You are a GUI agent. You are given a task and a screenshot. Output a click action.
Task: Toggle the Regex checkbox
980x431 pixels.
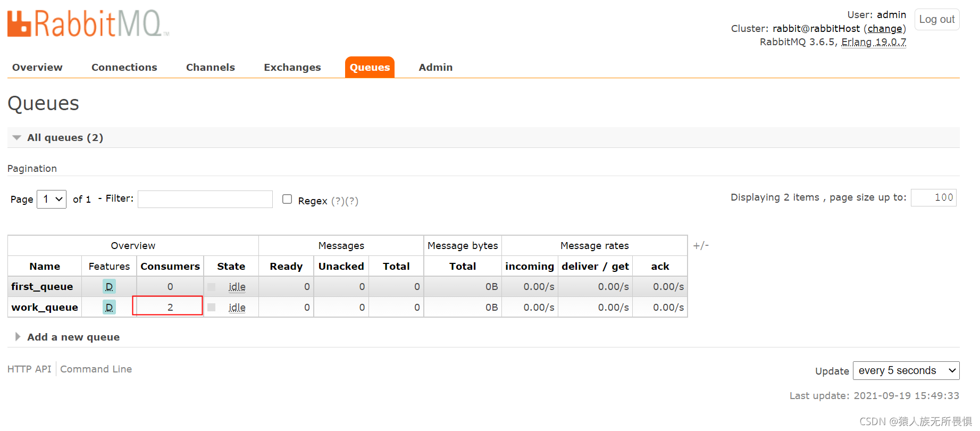[287, 199]
